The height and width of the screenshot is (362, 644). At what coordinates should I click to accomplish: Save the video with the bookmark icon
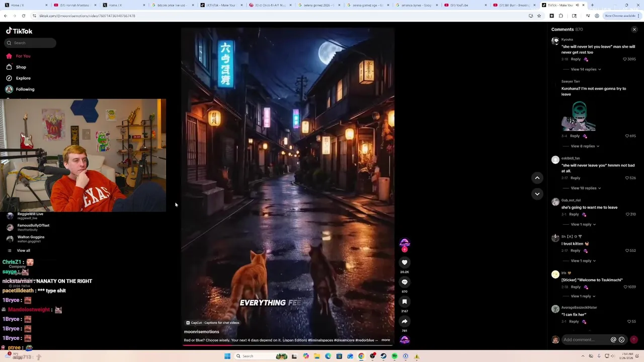pyautogui.click(x=405, y=302)
